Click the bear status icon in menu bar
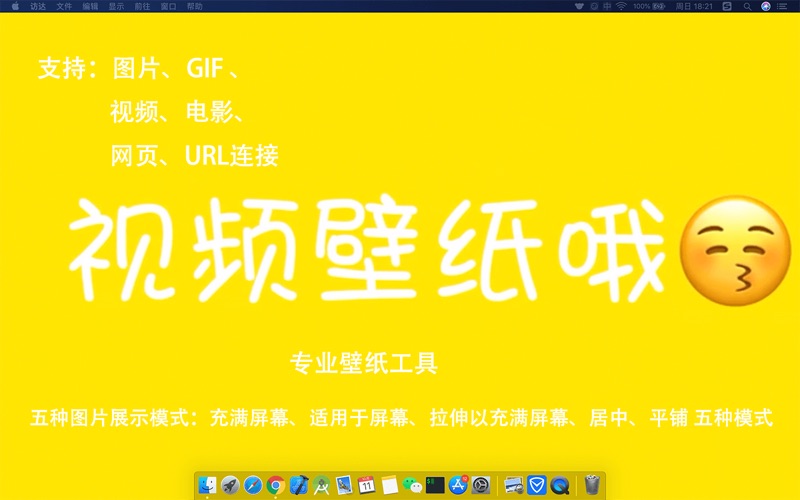Viewport: 800px width, 500px height. click(579, 6)
